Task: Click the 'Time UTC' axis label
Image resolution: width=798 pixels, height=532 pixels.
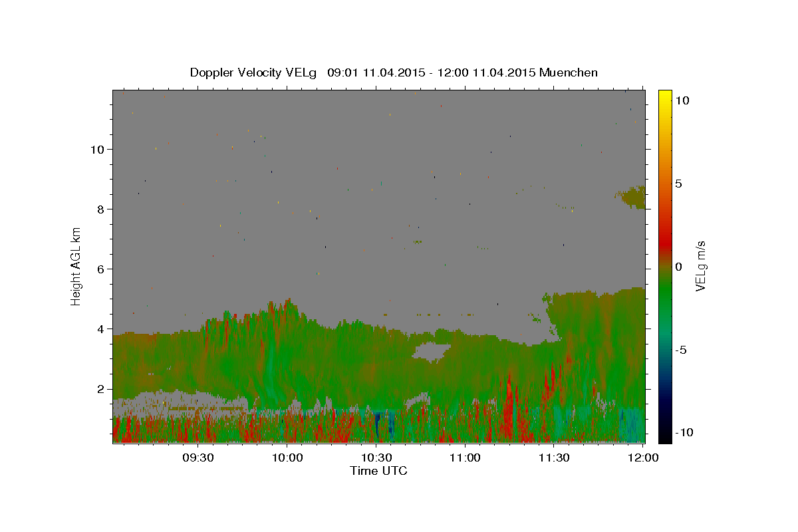Action: [378, 471]
